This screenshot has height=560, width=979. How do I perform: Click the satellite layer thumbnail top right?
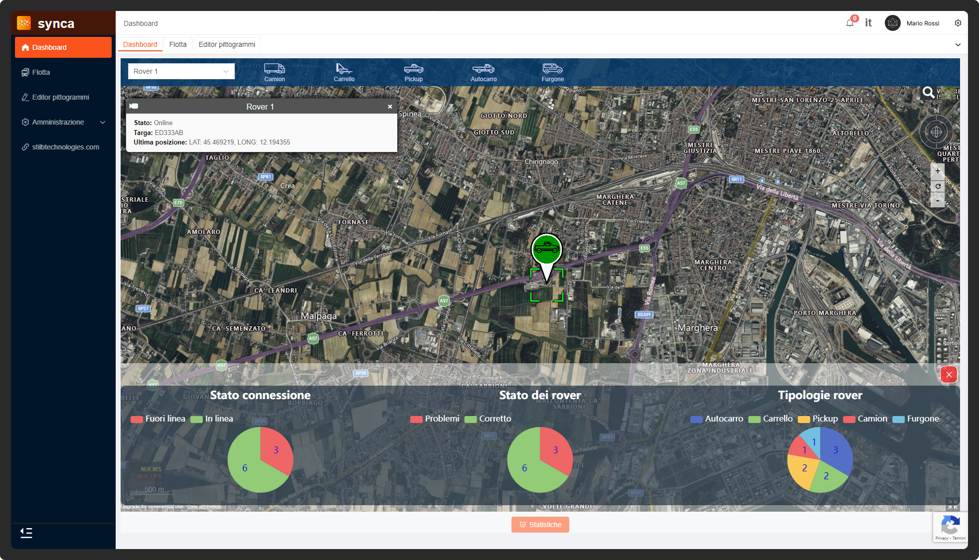click(x=949, y=93)
